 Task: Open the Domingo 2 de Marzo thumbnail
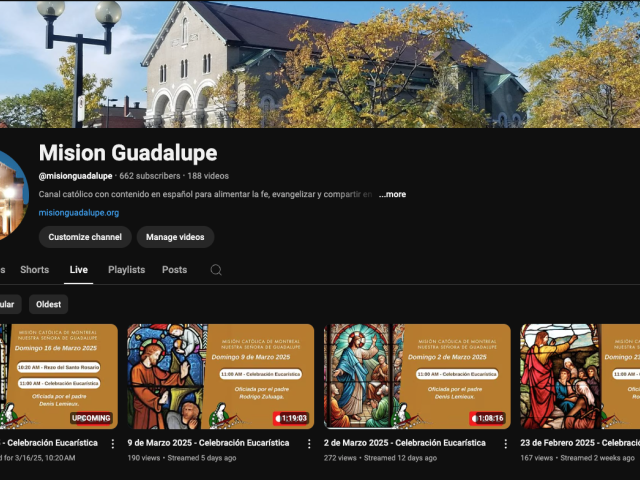417,376
